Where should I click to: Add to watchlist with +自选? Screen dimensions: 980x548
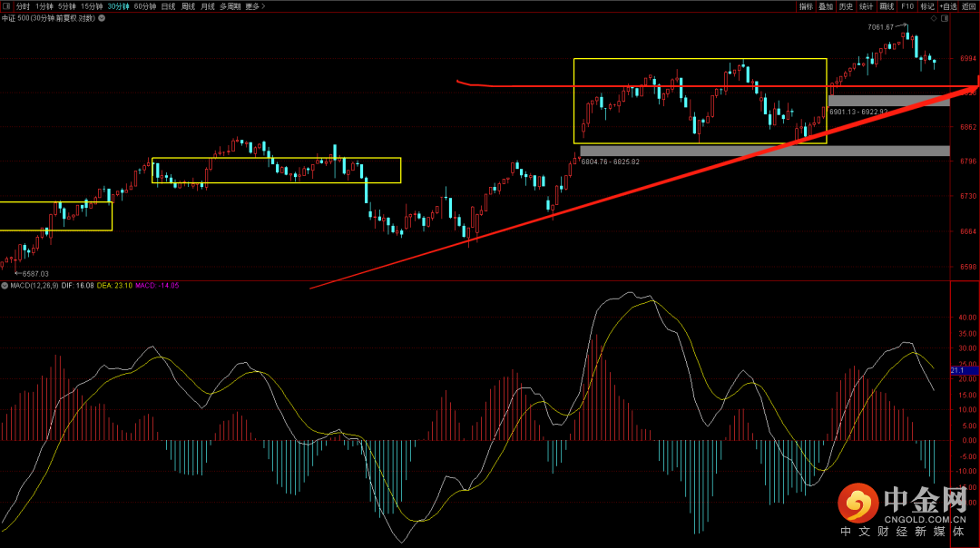(x=948, y=6)
